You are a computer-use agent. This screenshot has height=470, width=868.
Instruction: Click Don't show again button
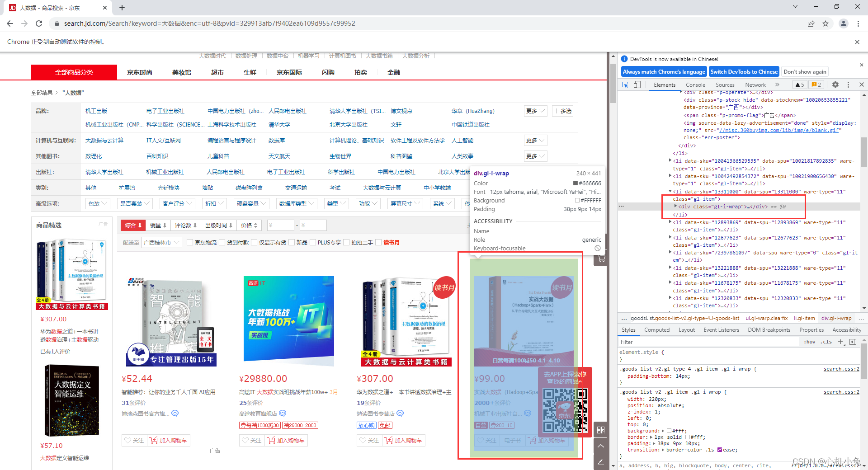[805, 71]
